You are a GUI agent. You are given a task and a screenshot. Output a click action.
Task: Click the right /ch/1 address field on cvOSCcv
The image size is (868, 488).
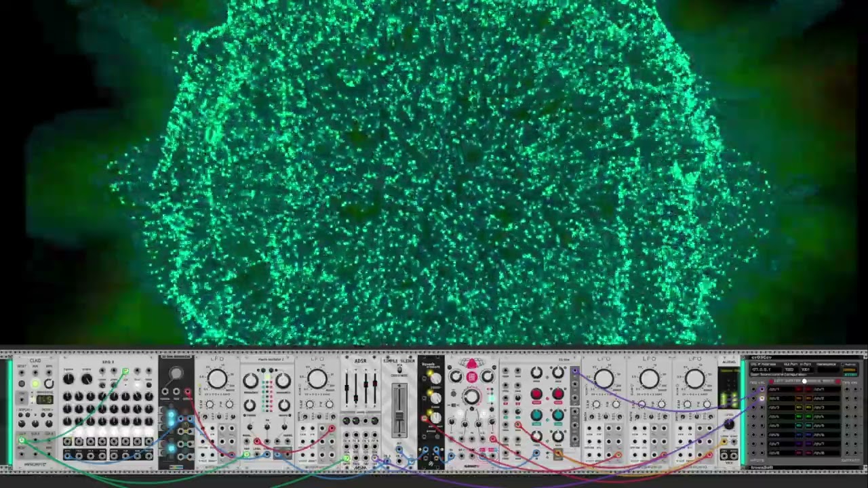coord(827,389)
